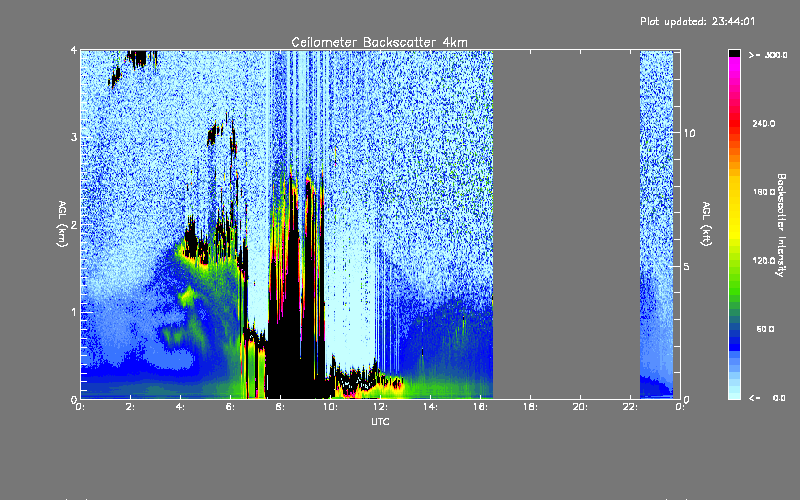The width and height of the screenshot is (800, 500).
Task: Select the "AGL (km)" left axis label
Action: [62, 223]
